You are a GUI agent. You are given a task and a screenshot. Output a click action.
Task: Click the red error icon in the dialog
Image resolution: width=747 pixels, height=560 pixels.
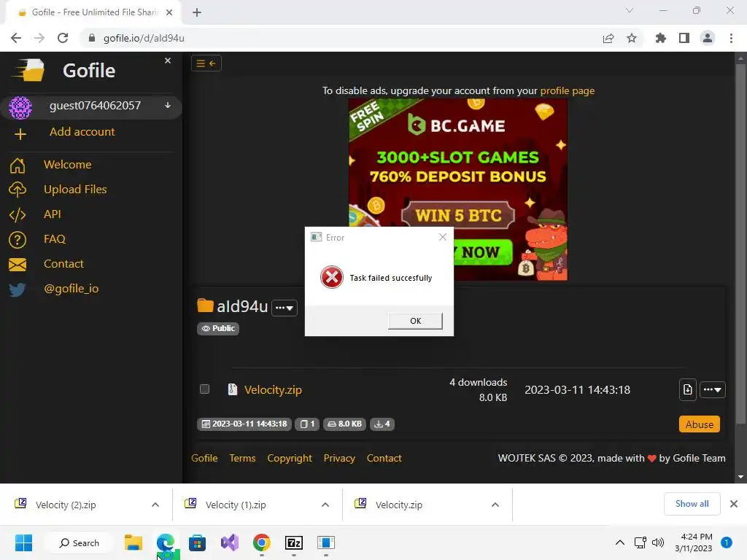(x=332, y=277)
